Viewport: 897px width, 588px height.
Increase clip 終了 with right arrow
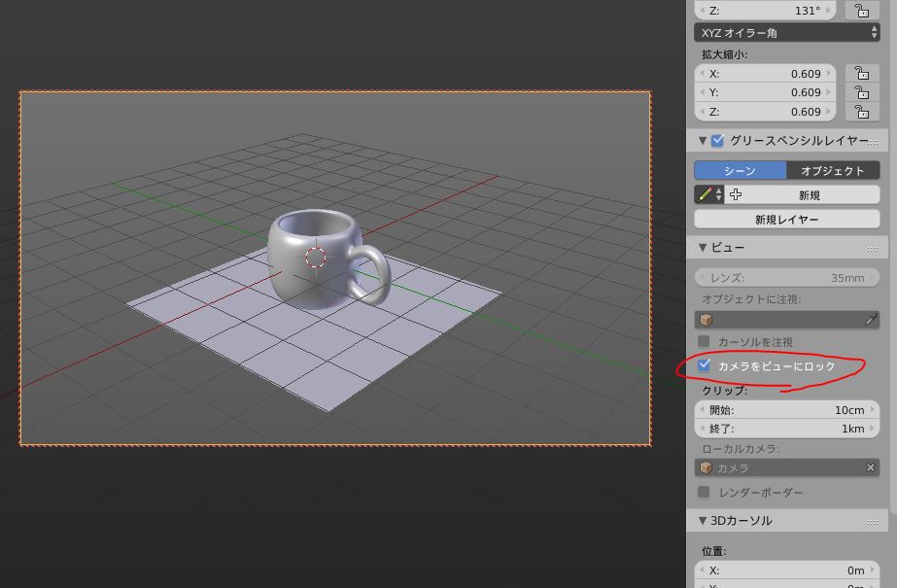(873, 429)
